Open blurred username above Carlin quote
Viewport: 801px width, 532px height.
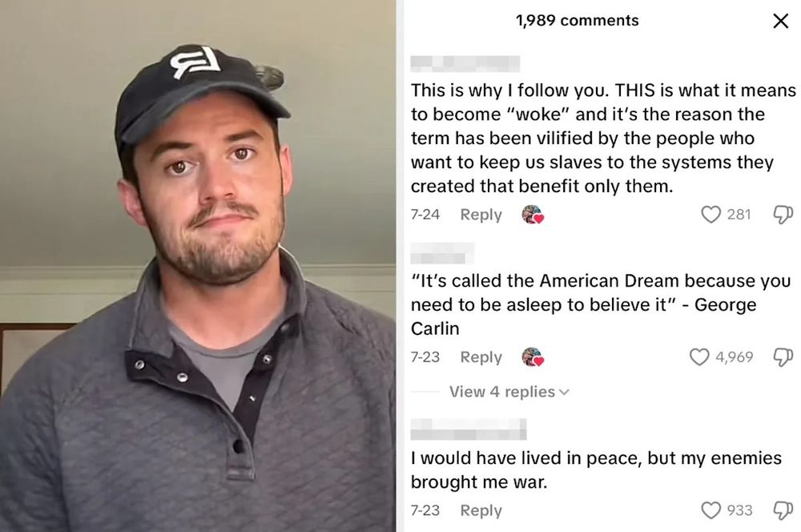click(442, 253)
